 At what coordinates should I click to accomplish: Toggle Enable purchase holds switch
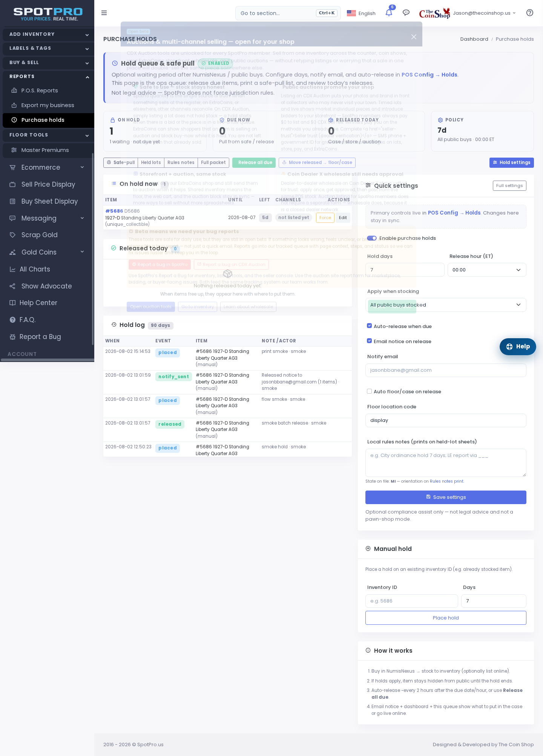[372, 238]
